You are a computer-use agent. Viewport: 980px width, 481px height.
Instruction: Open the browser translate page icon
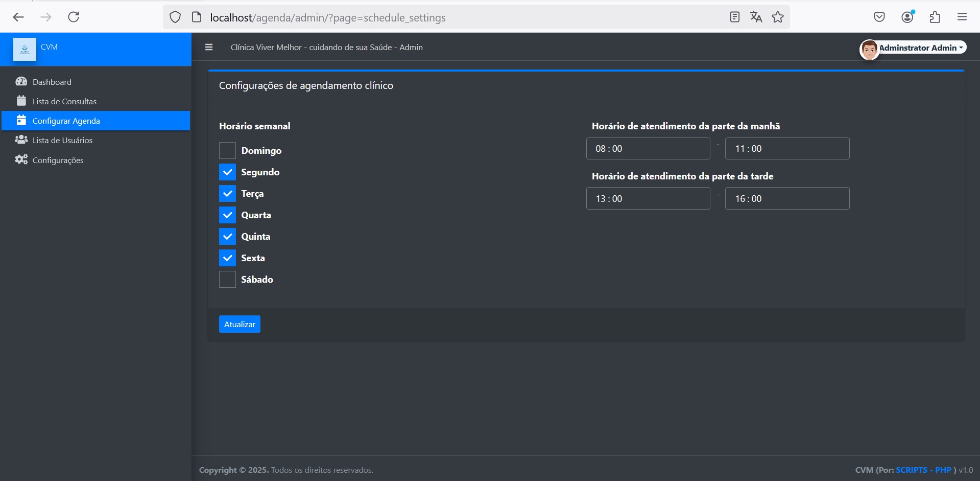click(756, 17)
